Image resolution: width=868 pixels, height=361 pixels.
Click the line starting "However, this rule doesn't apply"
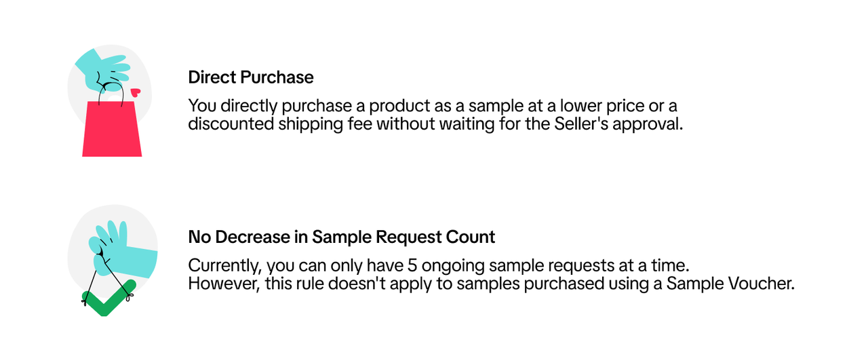pos(490,284)
